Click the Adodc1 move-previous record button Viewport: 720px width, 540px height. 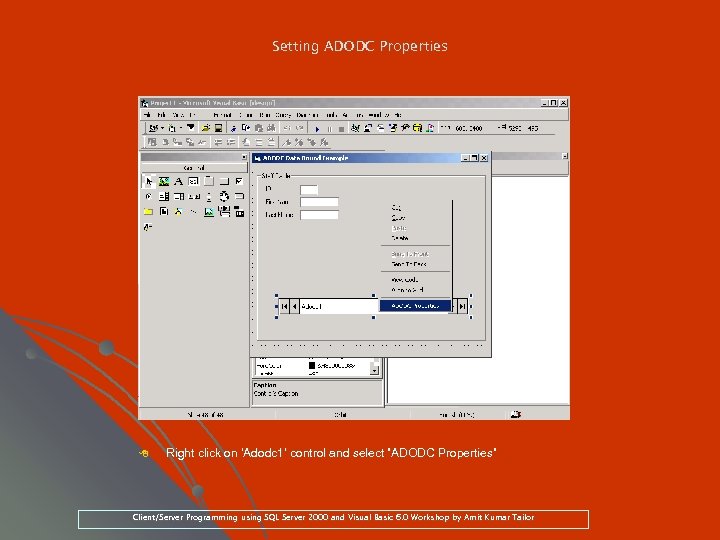tap(295, 306)
